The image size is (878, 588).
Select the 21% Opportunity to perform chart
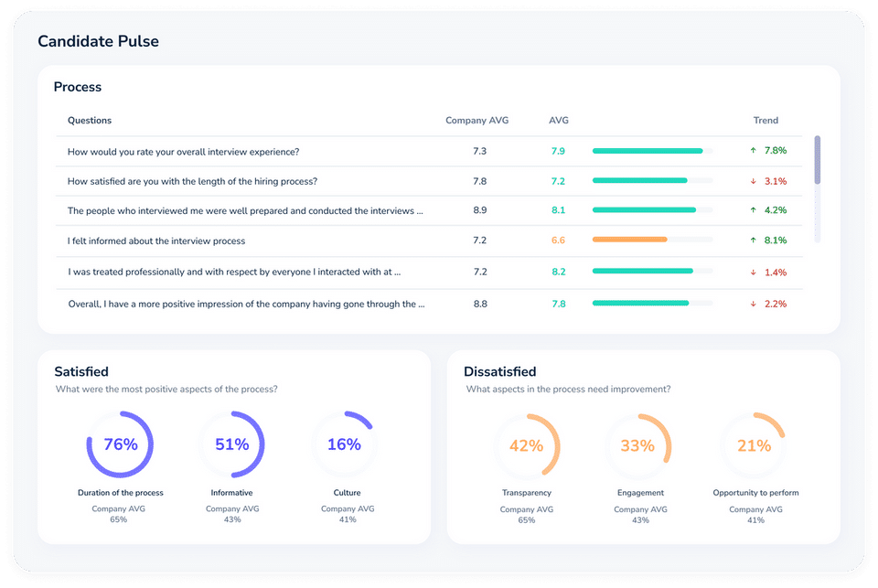tap(754, 445)
